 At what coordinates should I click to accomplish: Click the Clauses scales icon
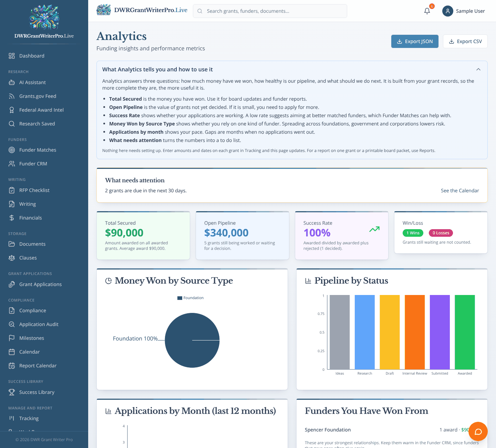(12, 258)
